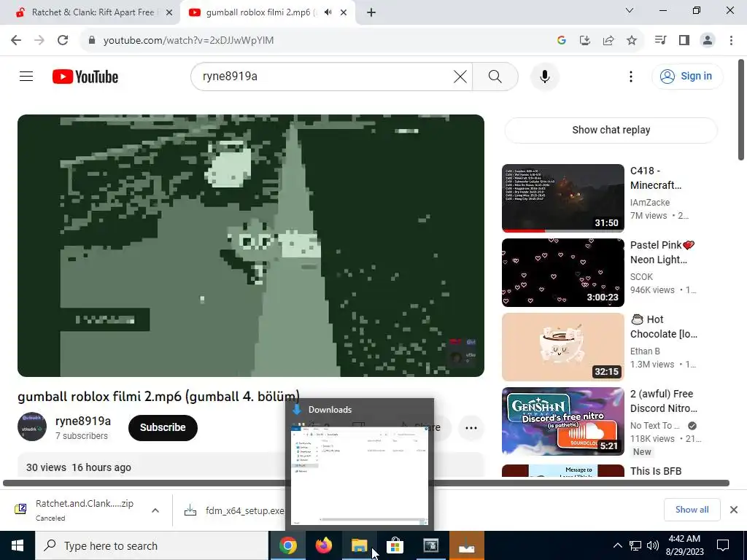Open Chrome side panel
Screen dimensions: 747x560
tap(684, 41)
